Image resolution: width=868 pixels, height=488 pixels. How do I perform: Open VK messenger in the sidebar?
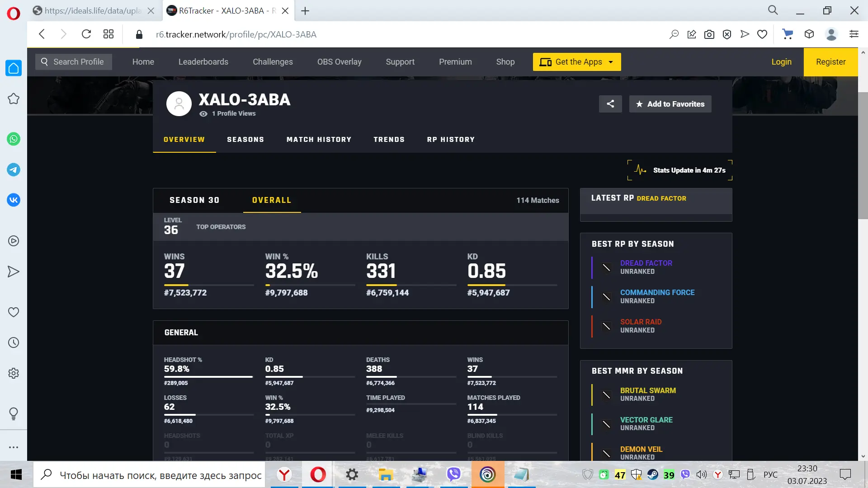pyautogui.click(x=14, y=200)
